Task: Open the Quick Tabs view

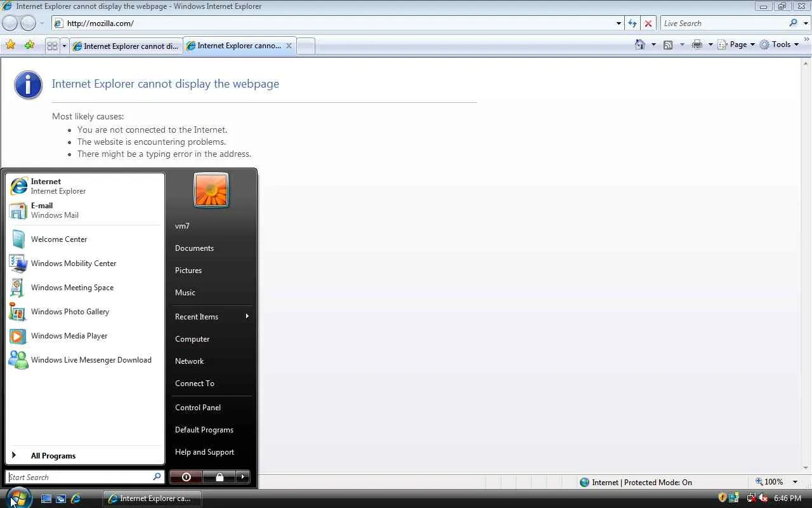Action: point(52,46)
